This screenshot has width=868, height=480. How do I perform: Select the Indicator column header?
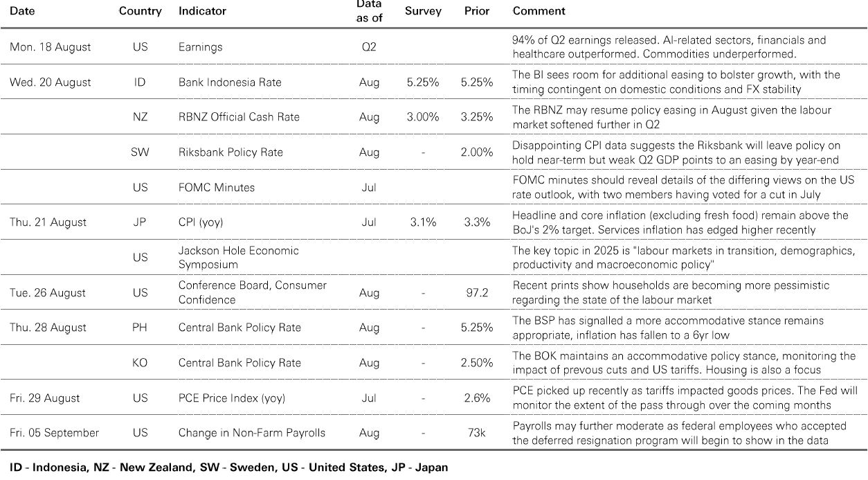point(202,11)
